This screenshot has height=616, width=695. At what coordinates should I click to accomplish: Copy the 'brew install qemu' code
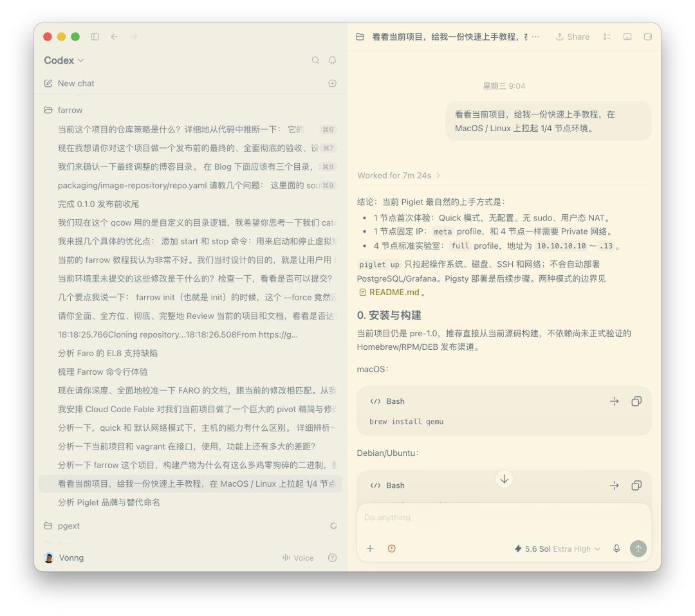click(x=636, y=402)
